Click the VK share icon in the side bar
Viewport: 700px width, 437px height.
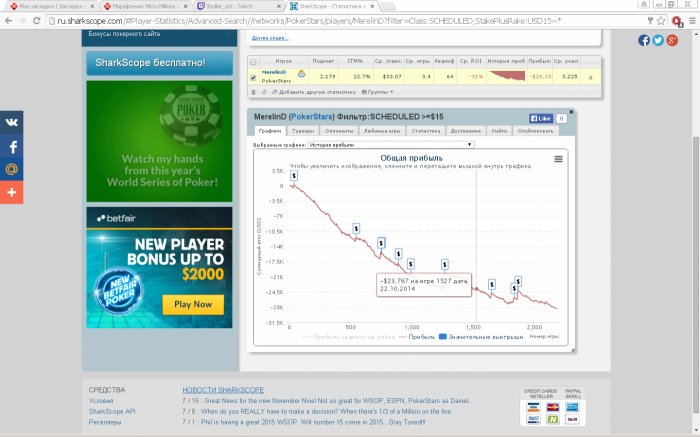pyautogui.click(x=12, y=123)
